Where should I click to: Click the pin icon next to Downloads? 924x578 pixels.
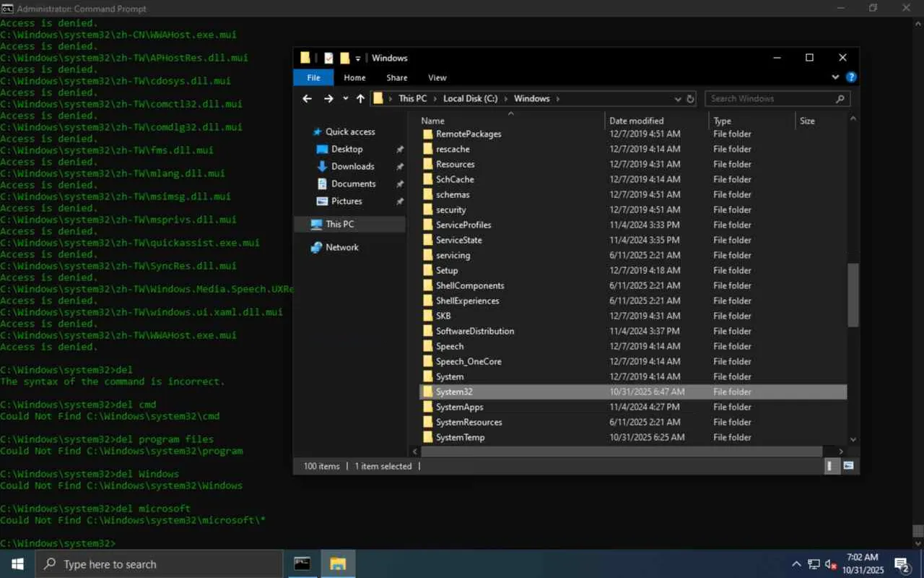(400, 167)
